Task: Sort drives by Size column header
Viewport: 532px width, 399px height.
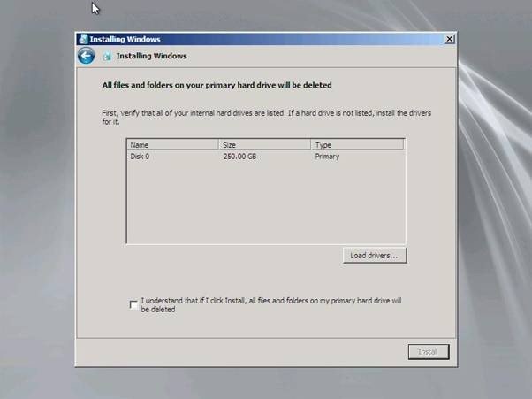Action: (264, 145)
